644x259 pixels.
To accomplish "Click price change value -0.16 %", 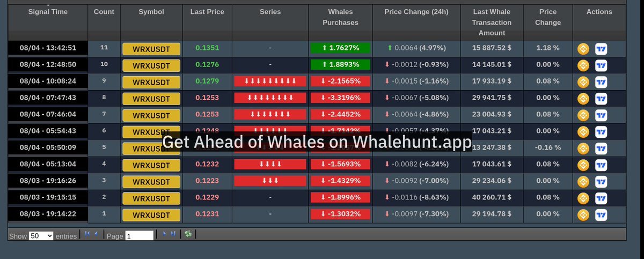I will pos(548,147).
